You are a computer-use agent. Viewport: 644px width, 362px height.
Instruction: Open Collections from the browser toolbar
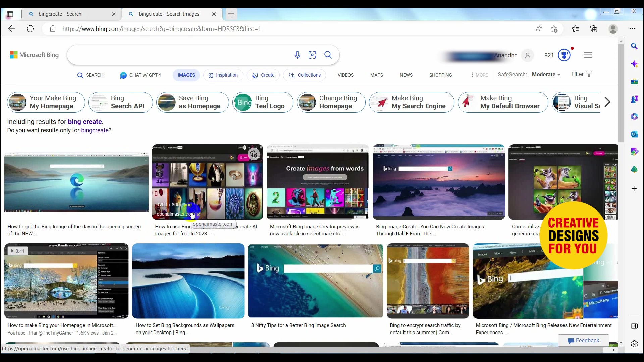click(x=594, y=28)
